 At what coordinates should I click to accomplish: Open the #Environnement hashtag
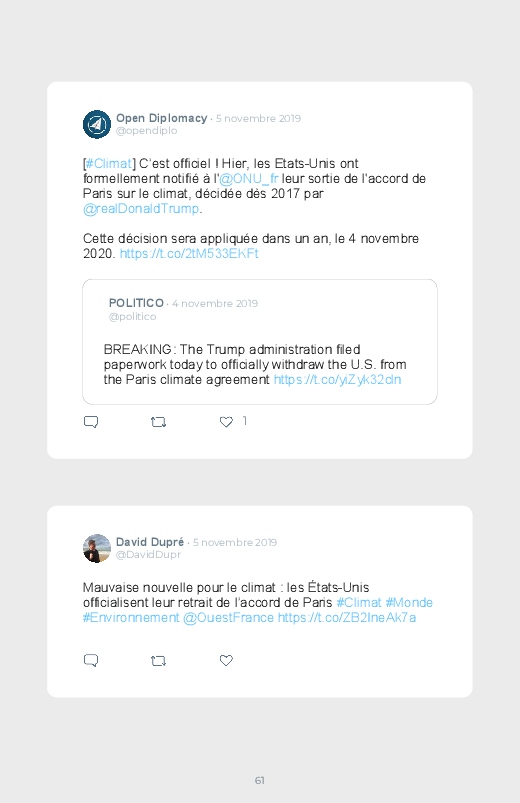[x=131, y=618]
